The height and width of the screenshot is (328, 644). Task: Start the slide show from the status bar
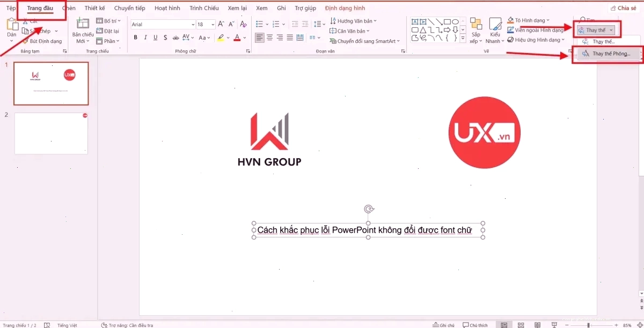pyautogui.click(x=554, y=325)
